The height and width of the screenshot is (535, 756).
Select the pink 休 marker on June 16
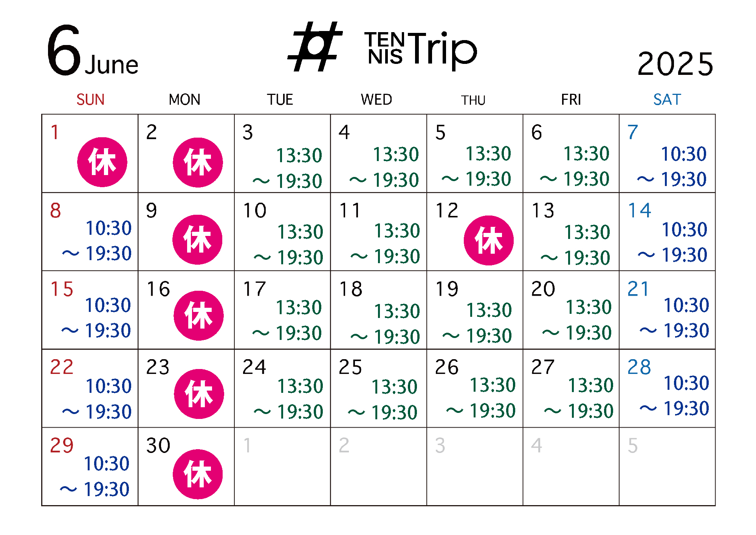[198, 316]
